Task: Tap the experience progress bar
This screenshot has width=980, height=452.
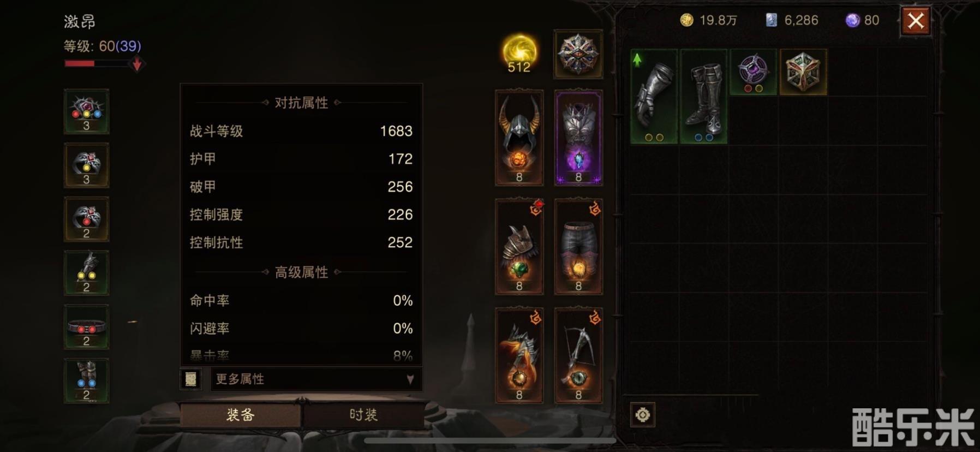Action: (97, 64)
